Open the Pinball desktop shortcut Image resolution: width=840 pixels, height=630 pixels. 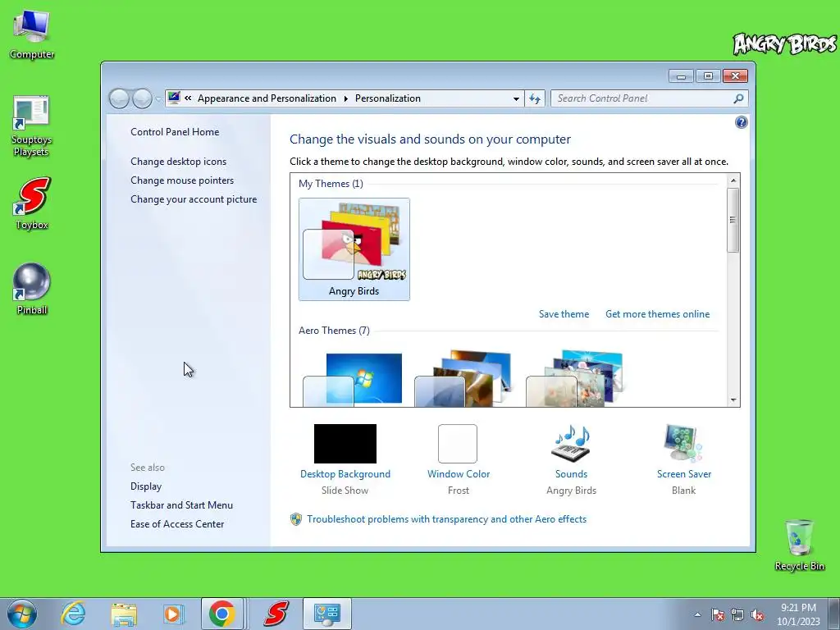[x=32, y=289]
